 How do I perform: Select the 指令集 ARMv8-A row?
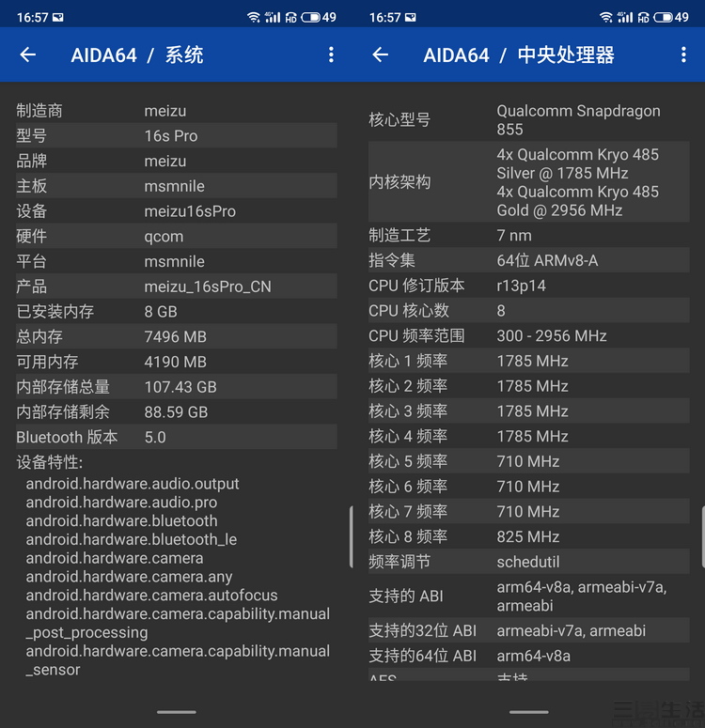point(529,260)
